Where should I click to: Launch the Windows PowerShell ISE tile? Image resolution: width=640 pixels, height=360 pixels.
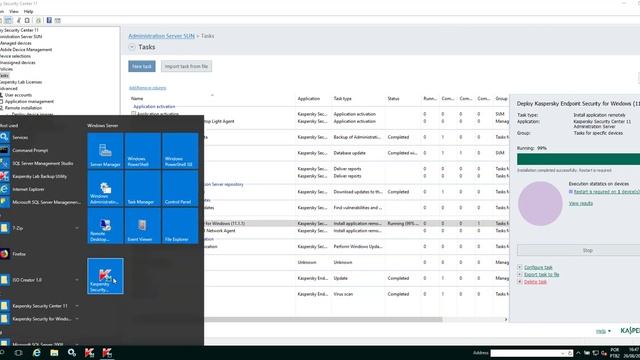click(x=180, y=151)
